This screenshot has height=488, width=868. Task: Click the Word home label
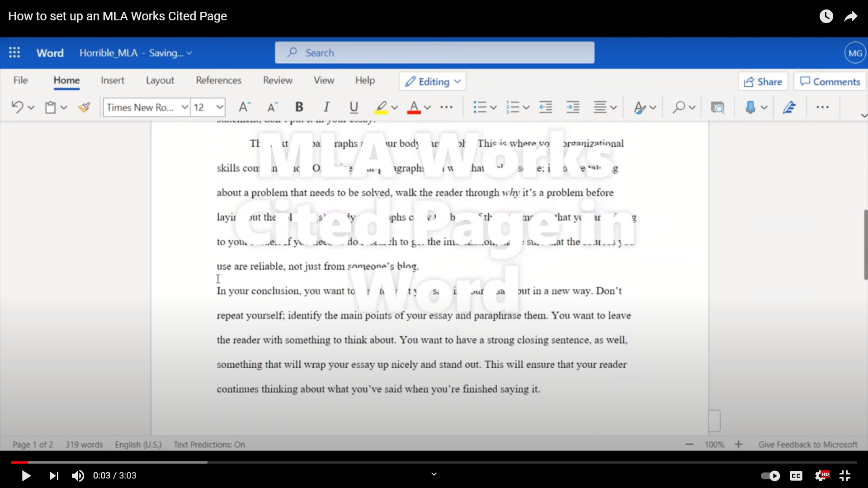point(50,53)
